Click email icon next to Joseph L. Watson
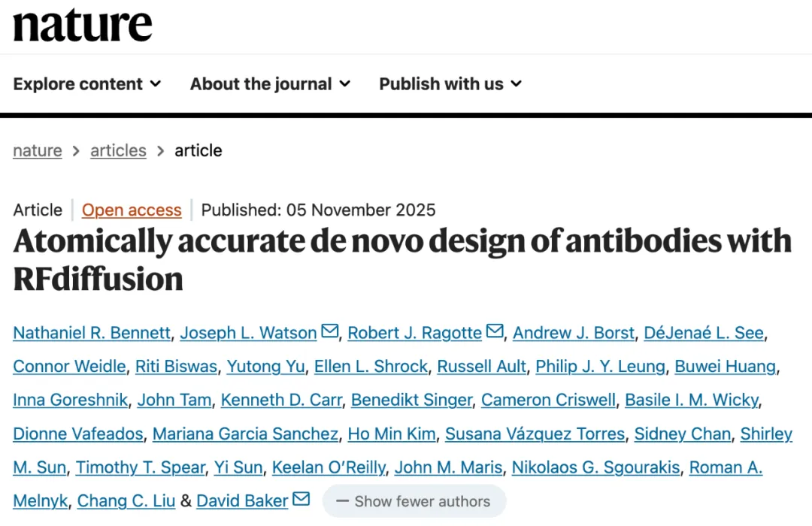The width and height of the screenshot is (812, 526). coord(329,331)
